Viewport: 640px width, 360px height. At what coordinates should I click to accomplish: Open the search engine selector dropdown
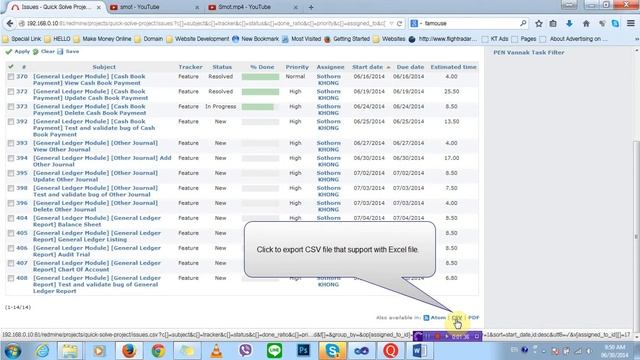(416, 24)
